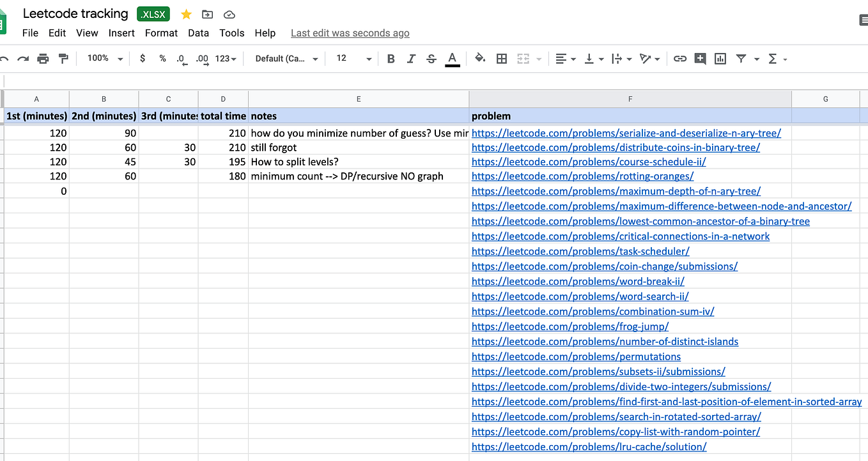Open course-schedule-ii problem link

(x=589, y=162)
